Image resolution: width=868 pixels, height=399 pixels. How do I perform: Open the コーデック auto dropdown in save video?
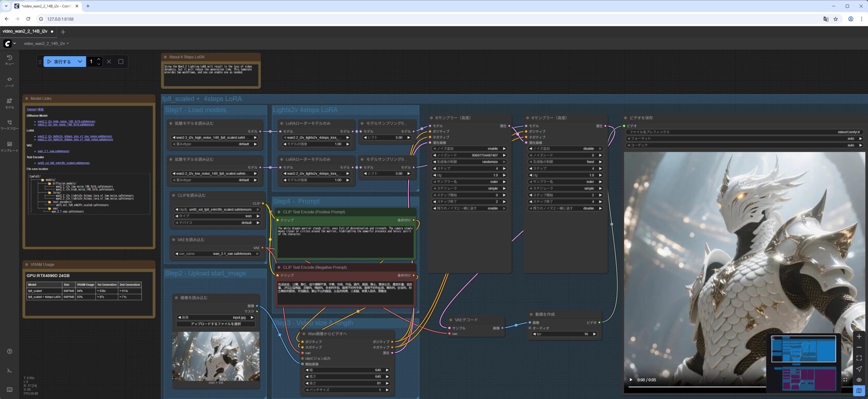click(x=744, y=145)
